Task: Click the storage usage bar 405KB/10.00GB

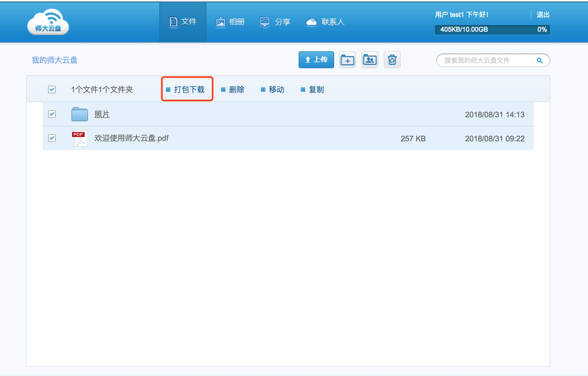Action: pos(492,29)
